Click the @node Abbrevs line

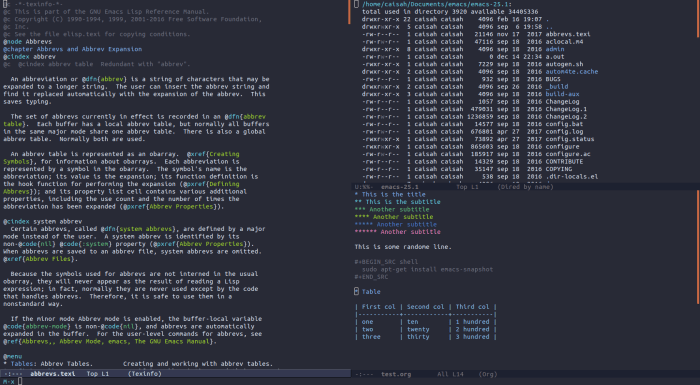(27, 42)
